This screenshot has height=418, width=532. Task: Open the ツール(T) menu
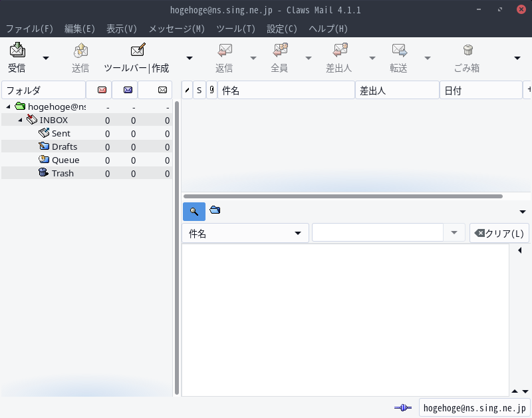[x=236, y=29]
